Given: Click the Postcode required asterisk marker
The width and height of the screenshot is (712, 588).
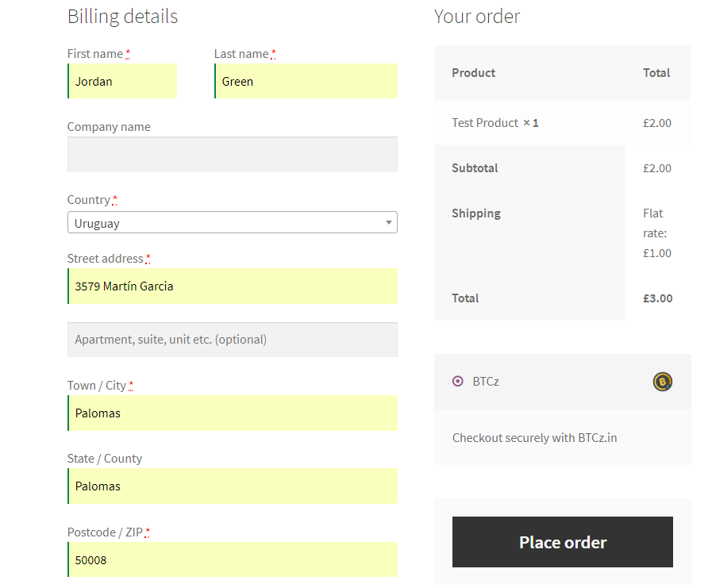Looking at the screenshot, I should (147, 532).
